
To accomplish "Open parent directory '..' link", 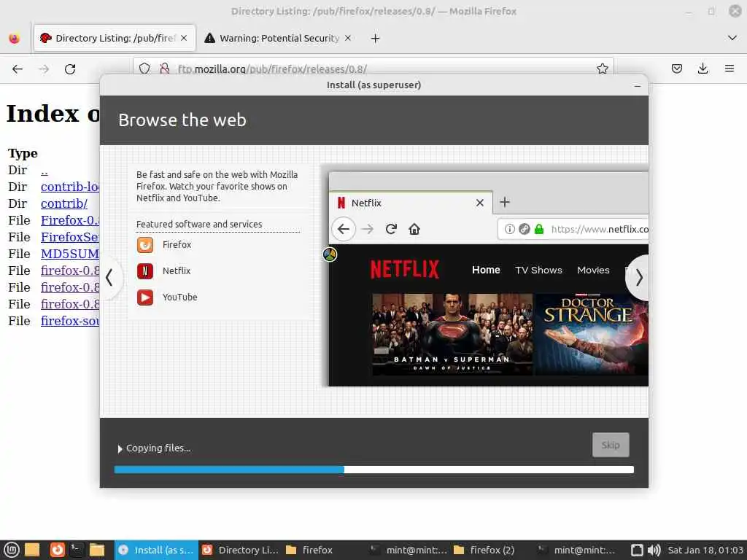I will click(44, 170).
